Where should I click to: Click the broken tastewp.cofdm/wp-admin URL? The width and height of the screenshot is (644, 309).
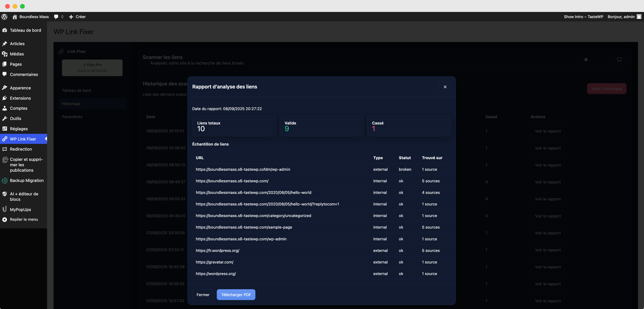[243, 169]
